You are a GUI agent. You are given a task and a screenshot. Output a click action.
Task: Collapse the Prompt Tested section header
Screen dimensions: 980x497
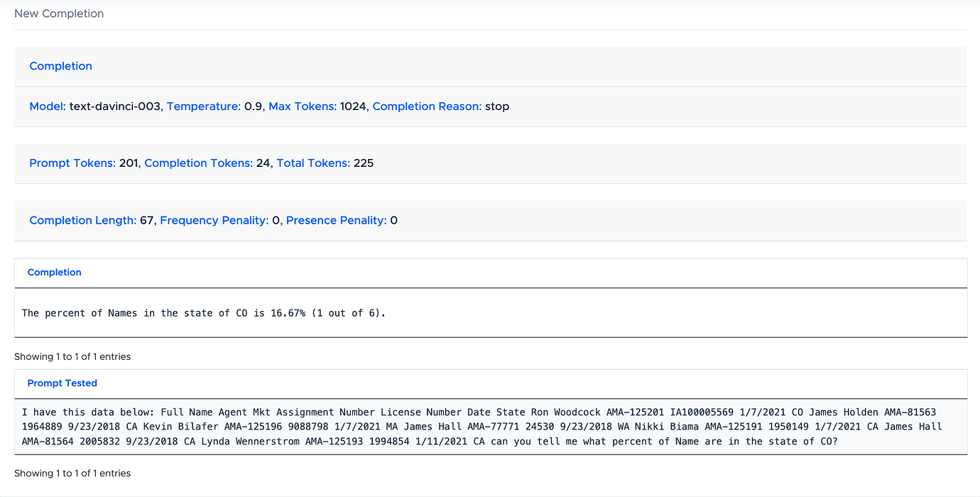(x=62, y=383)
